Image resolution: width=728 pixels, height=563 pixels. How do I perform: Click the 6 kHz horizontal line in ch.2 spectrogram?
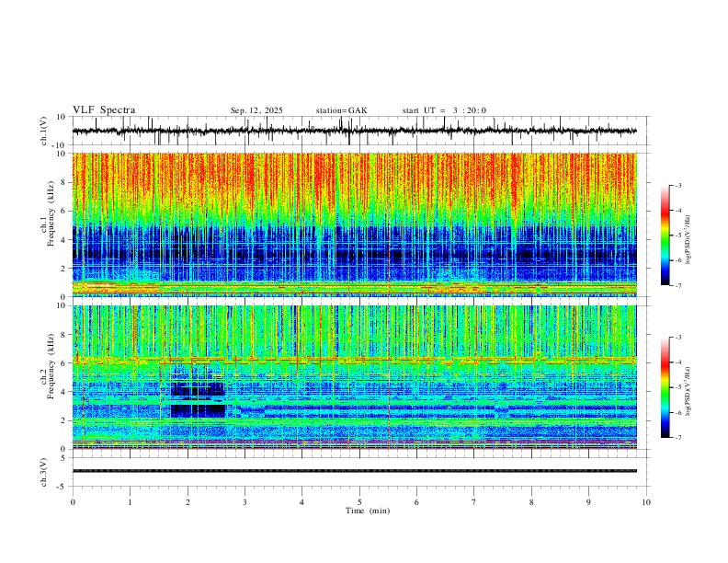click(x=355, y=360)
